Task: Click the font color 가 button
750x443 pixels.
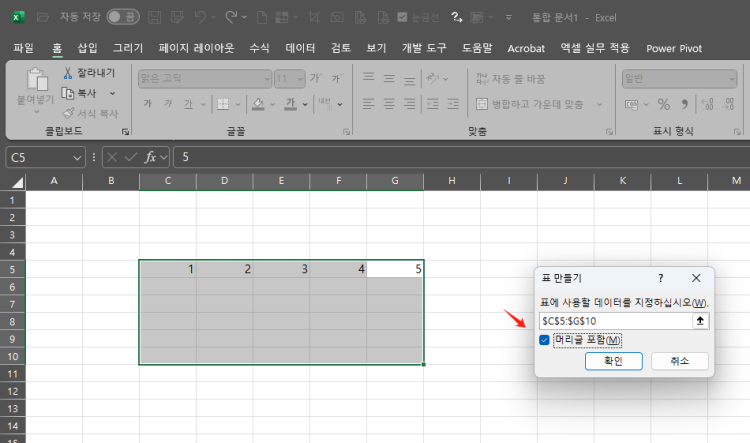Action: coord(290,104)
